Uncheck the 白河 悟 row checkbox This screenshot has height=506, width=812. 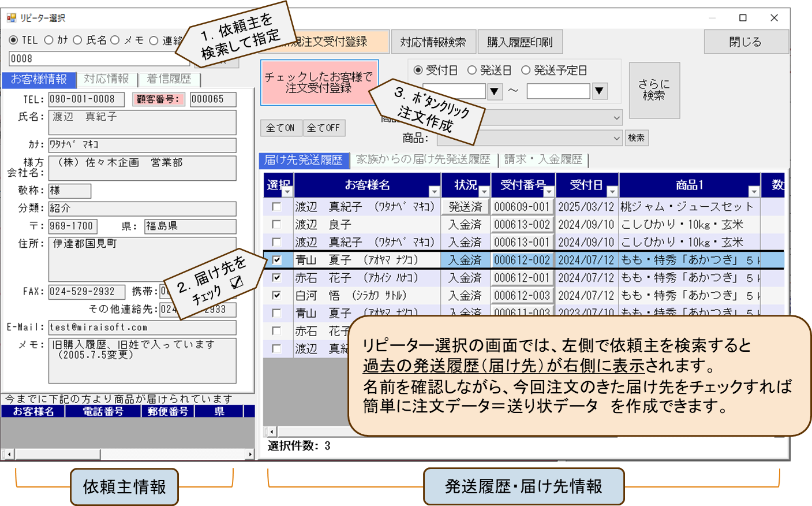tap(277, 295)
